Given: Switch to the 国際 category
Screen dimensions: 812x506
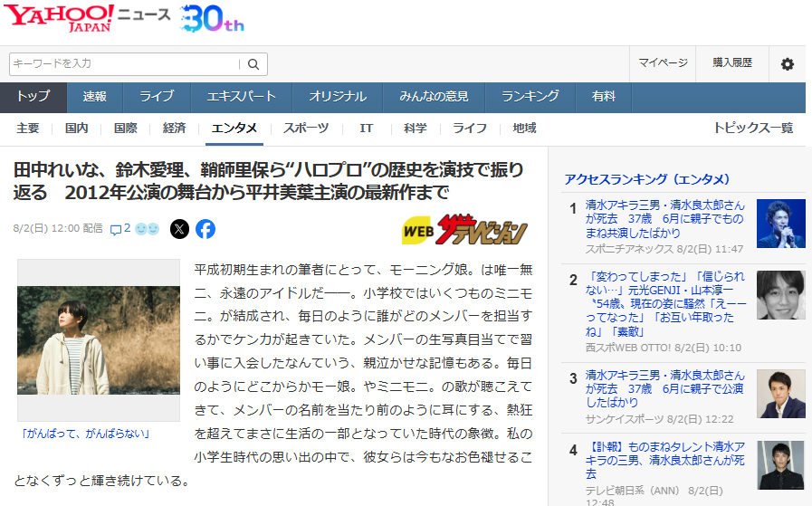Looking at the screenshot, I should pos(125,129).
